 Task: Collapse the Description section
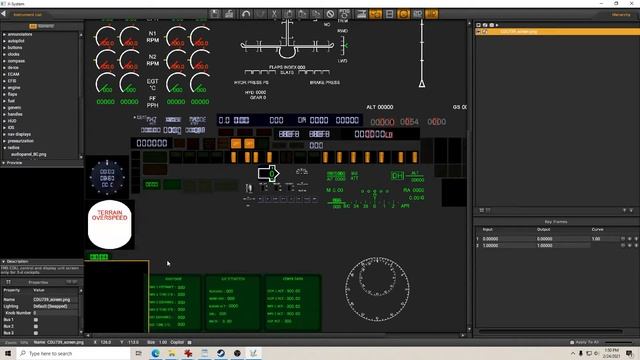point(4,261)
